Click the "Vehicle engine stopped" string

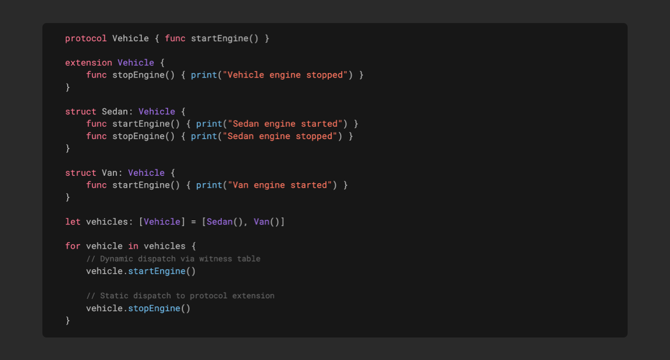285,75
